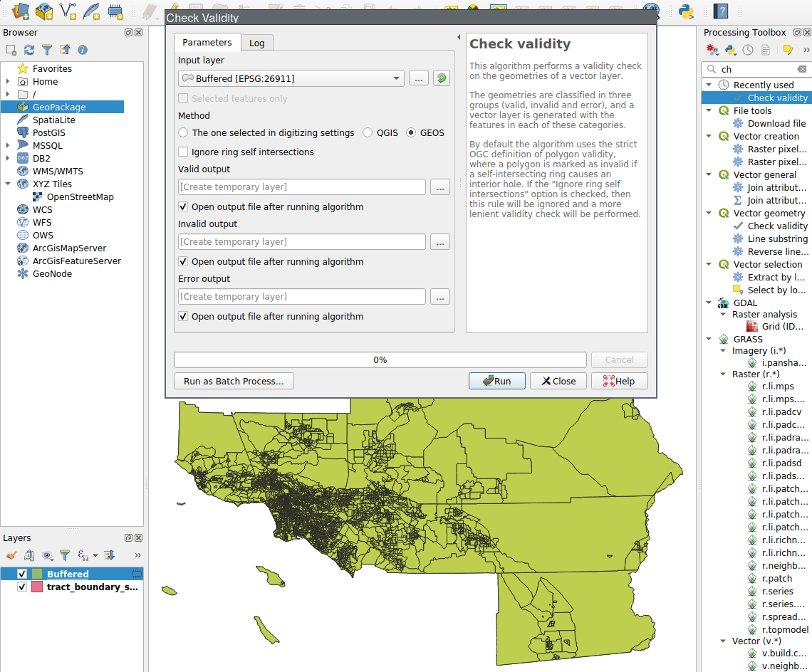Open Layer Styling panel brush icon
Image resolution: width=812 pixels, height=672 pixels.
(11, 555)
